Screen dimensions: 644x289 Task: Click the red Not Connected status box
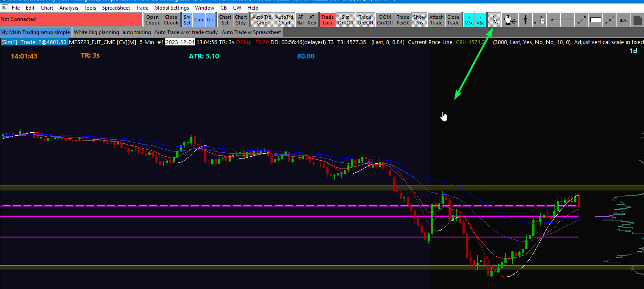click(x=72, y=20)
